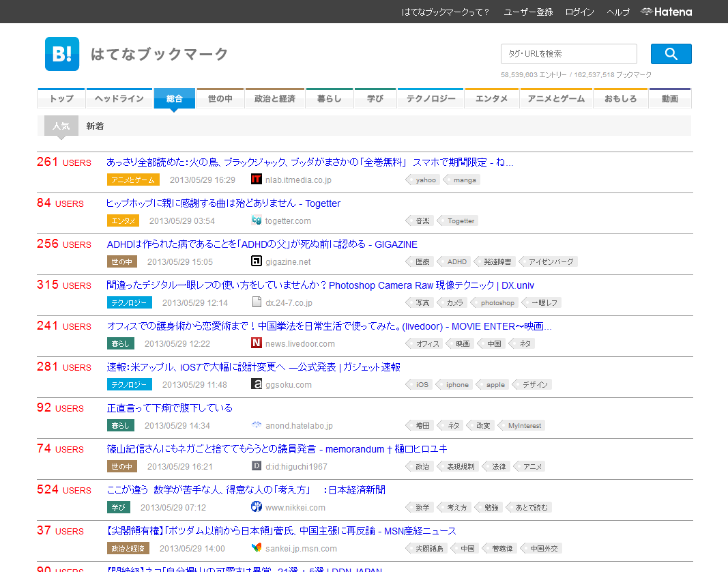This screenshot has height=572, width=728.
Task: Click the MyInterest tag
Action: pyautogui.click(x=521, y=425)
